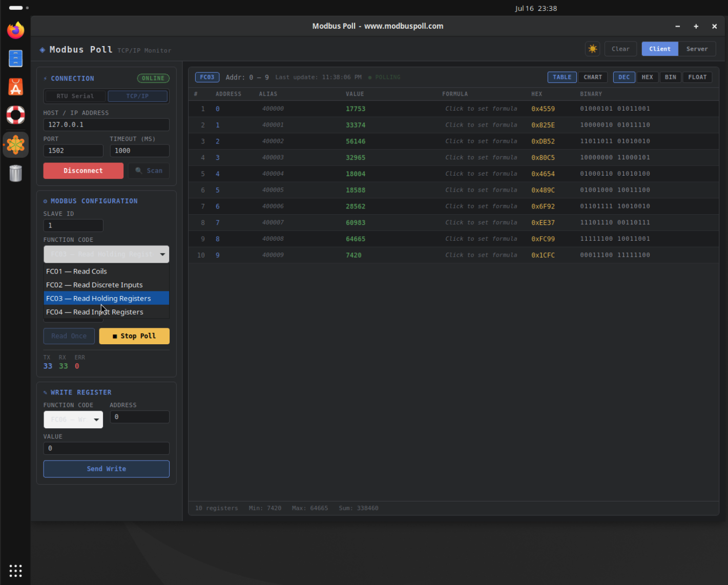Open the document viewer dock icon
The image size is (728, 585).
[16, 59]
